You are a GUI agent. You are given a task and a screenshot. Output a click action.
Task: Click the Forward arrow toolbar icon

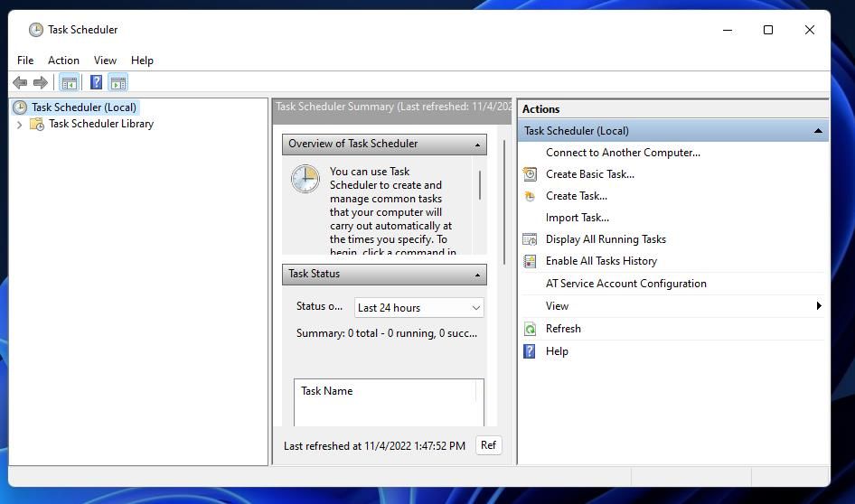tap(41, 83)
